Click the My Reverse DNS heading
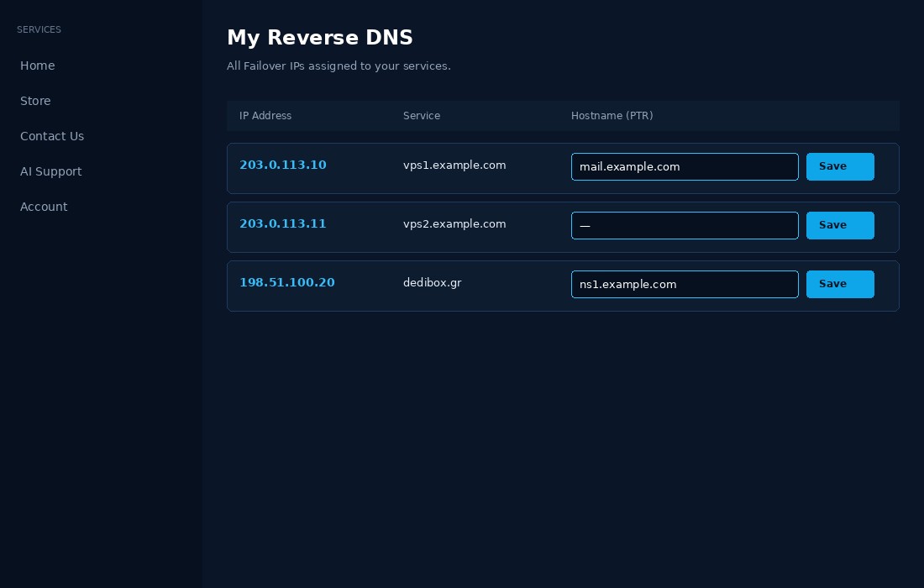The width and height of the screenshot is (924, 588). coord(320,38)
